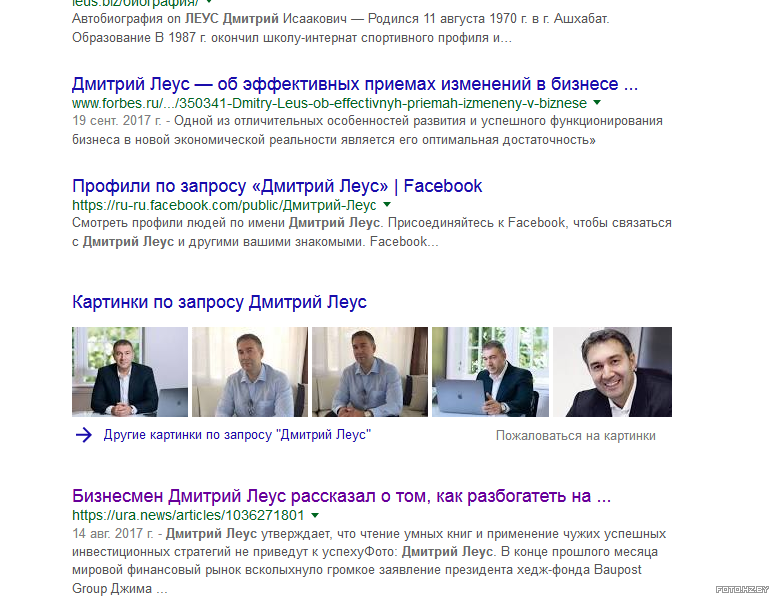Click the forbes.ru green URL text

329,103
